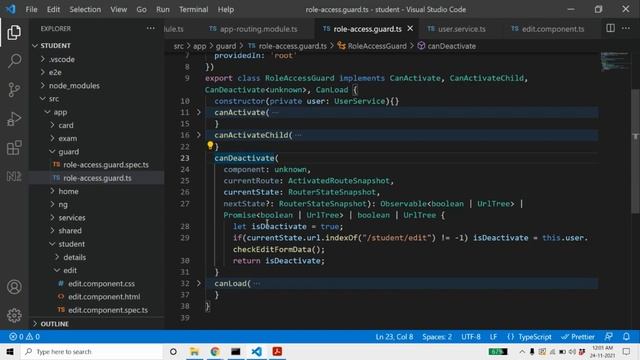Image resolution: width=640 pixels, height=360 pixels.
Task: Select end of line sequence LF
Action: click(x=493, y=337)
